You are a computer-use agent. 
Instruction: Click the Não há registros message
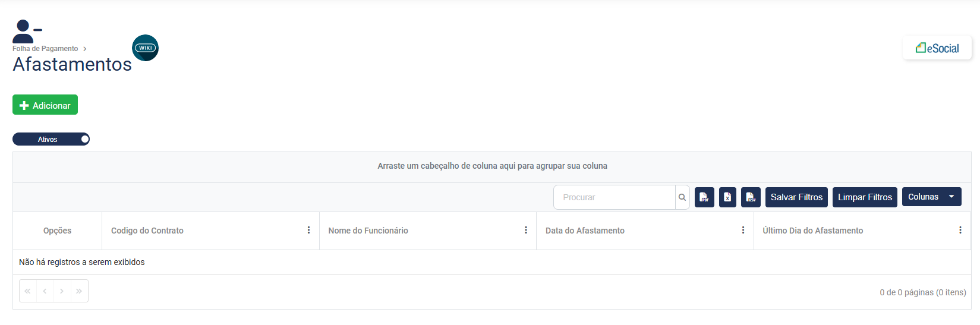(82, 262)
